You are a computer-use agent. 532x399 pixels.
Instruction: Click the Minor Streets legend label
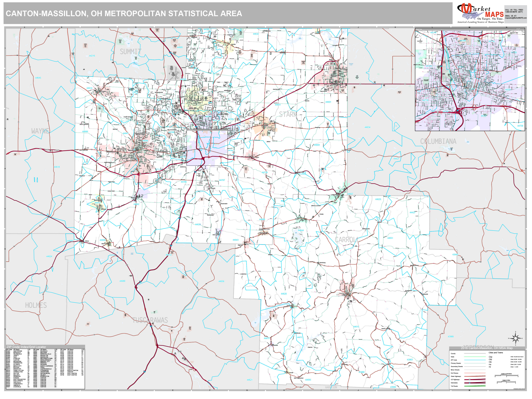point(455,370)
